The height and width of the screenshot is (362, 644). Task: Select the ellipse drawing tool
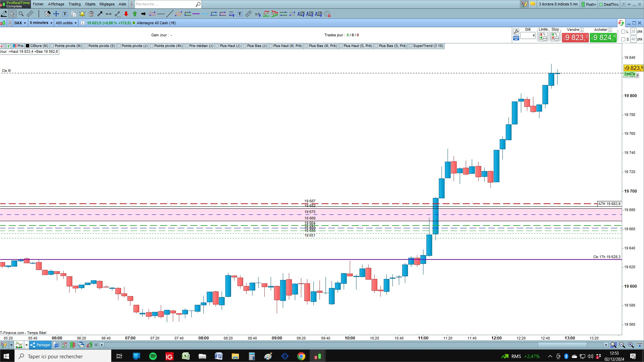click(179, 14)
